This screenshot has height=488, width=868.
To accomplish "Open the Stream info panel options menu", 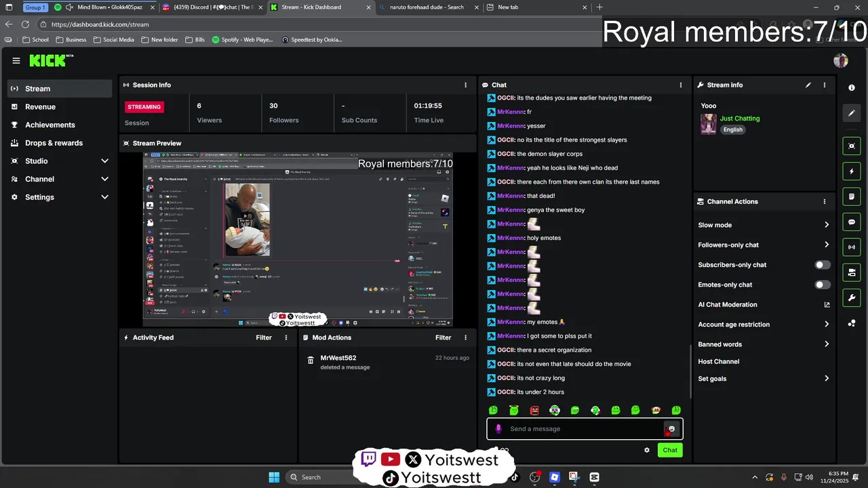I will (825, 85).
